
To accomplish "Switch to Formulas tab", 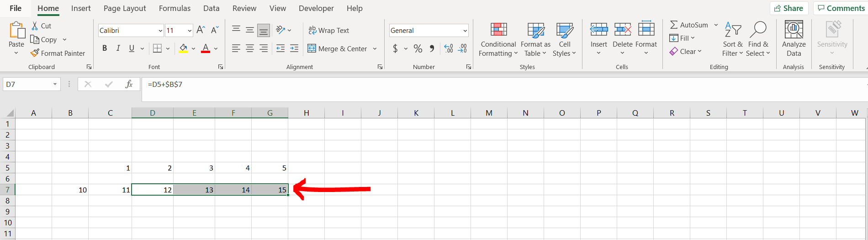I will coord(175,8).
